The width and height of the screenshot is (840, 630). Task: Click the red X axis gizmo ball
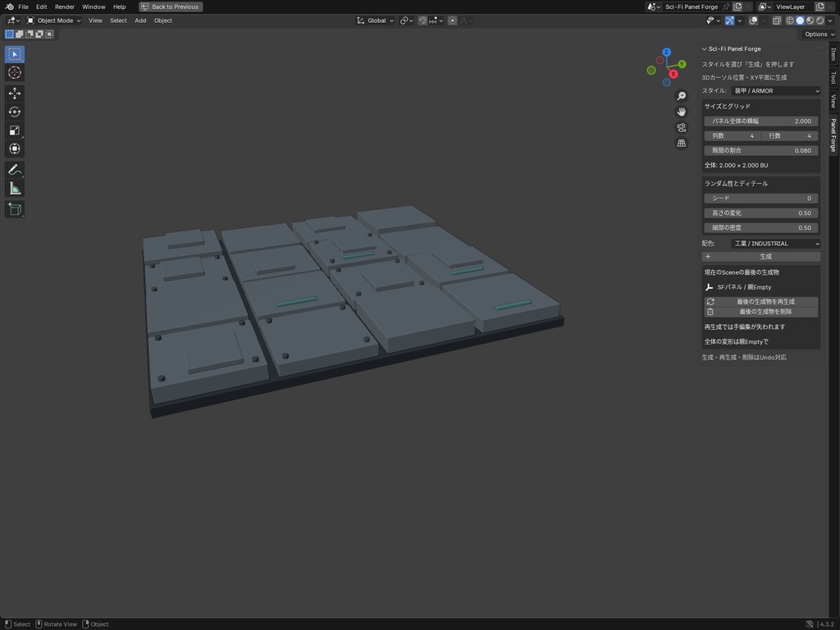(x=673, y=74)
